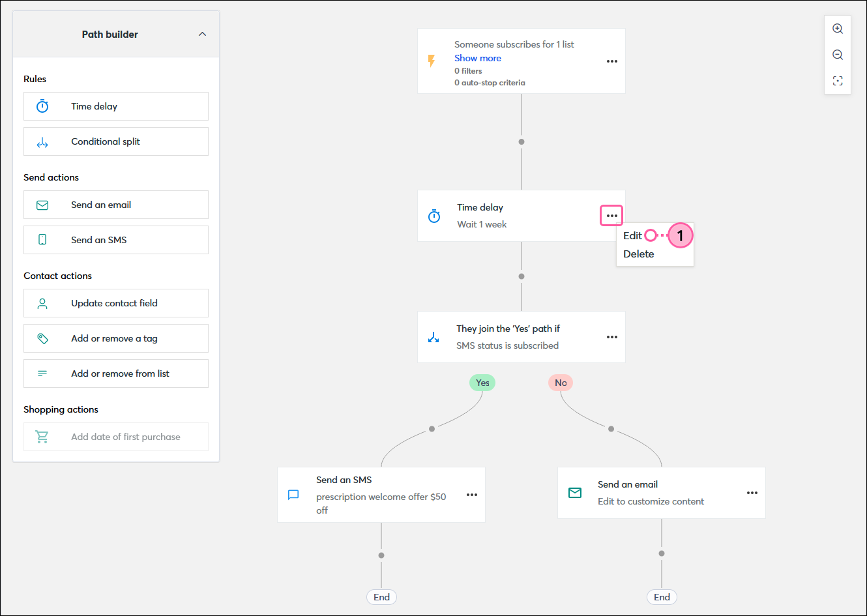Click the fit-to-screen canvas icon
Image resolution: width=867 pixels, height=616 pixels.
click(837, 80)
